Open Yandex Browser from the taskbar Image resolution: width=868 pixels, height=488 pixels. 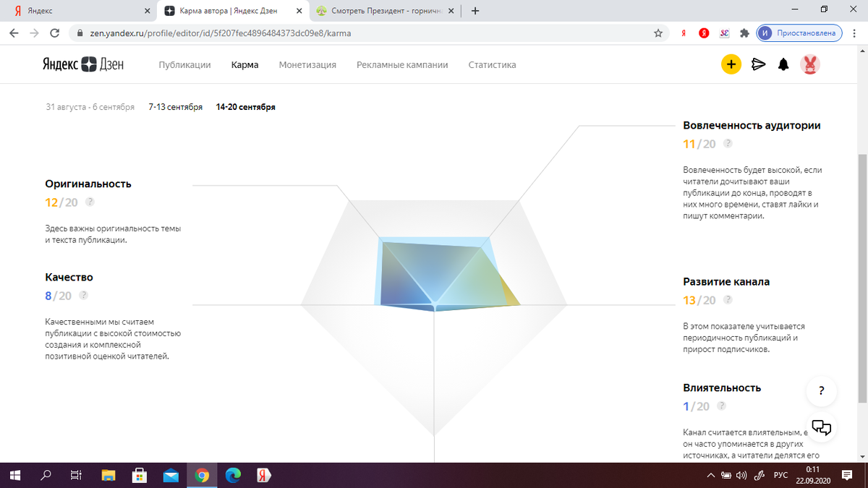pos(264,475)
